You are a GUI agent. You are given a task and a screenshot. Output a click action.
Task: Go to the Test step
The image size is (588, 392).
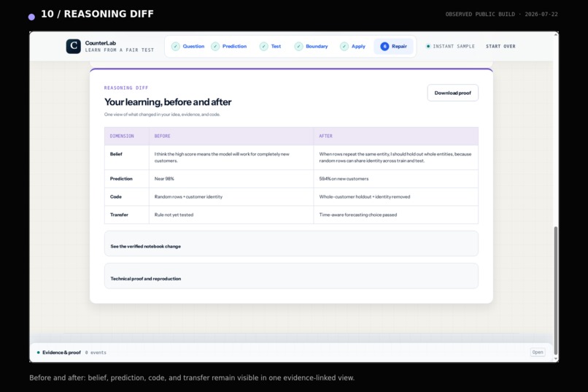271,47
